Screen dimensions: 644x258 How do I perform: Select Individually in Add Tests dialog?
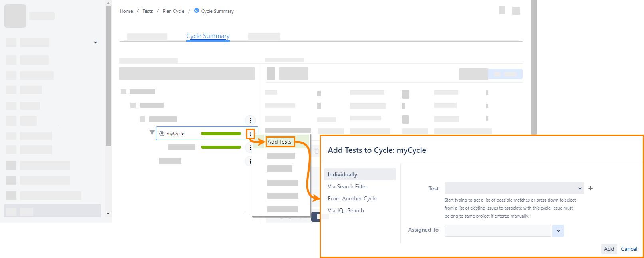[x=360, y=174]
